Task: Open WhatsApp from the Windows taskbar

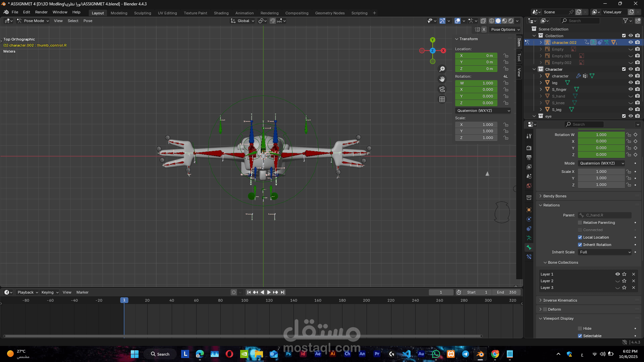Action: [436, 354]
